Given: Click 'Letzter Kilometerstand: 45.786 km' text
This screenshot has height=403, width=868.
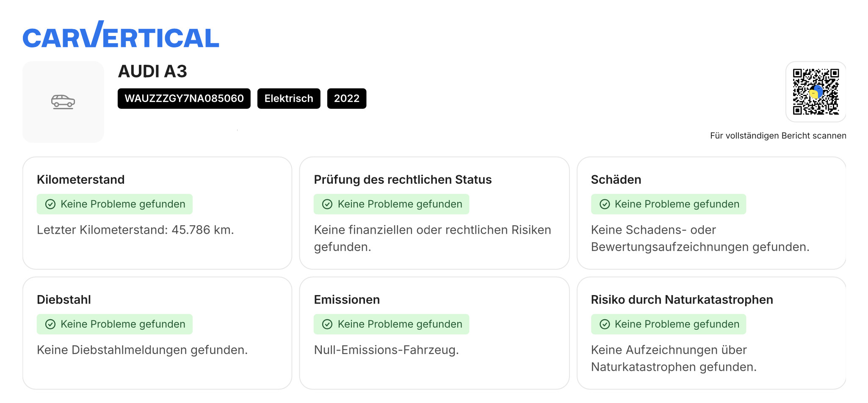Looking at the screenshot, I should pyautogui.click(x=135, y=230).
